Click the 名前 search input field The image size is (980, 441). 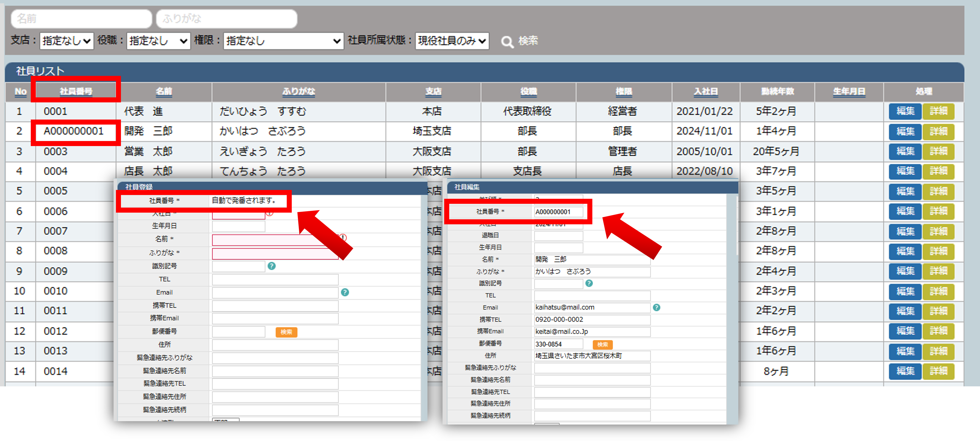point(81,19)
